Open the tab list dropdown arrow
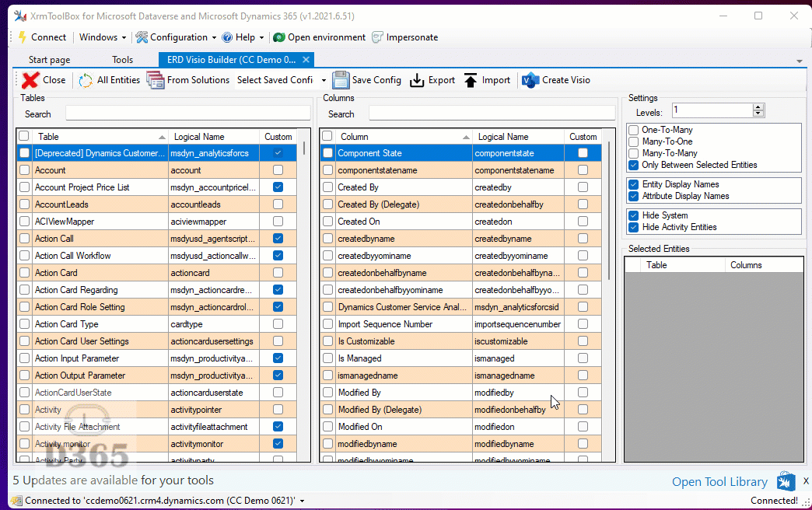The image size is (812, 510). (799, 61)
